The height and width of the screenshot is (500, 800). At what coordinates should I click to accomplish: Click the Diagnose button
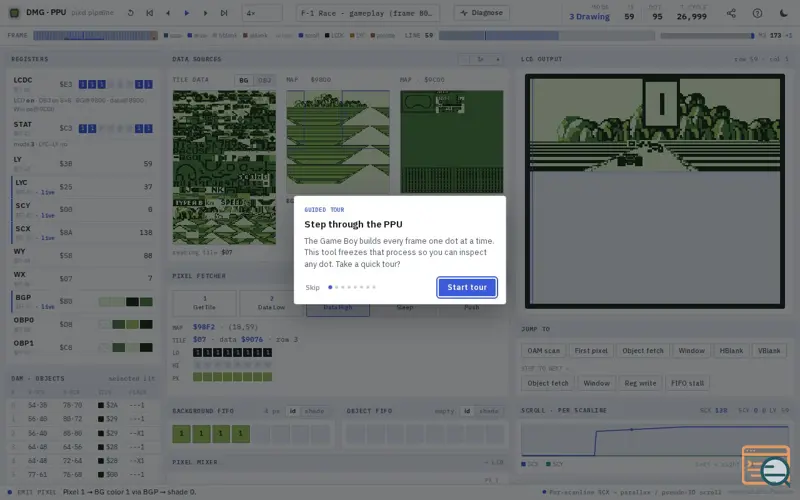click(482, 13)
